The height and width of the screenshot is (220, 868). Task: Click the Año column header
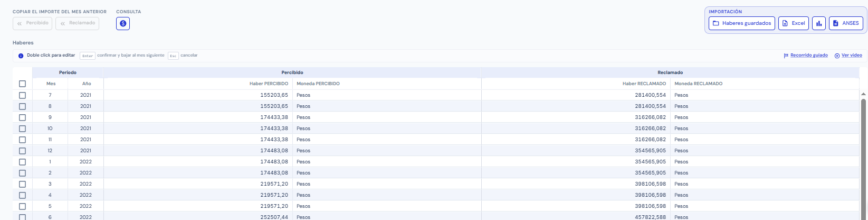pyautogui.click(x=87, y=84)
